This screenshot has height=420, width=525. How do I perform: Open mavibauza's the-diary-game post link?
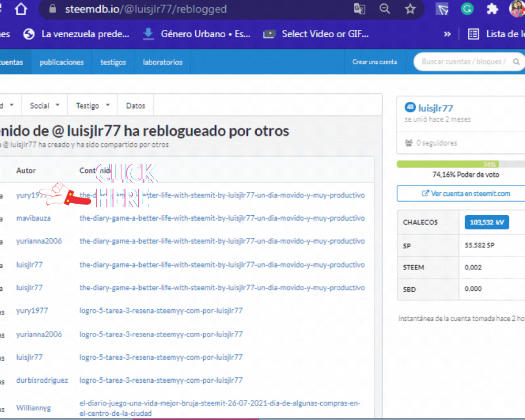click(222, 218)
